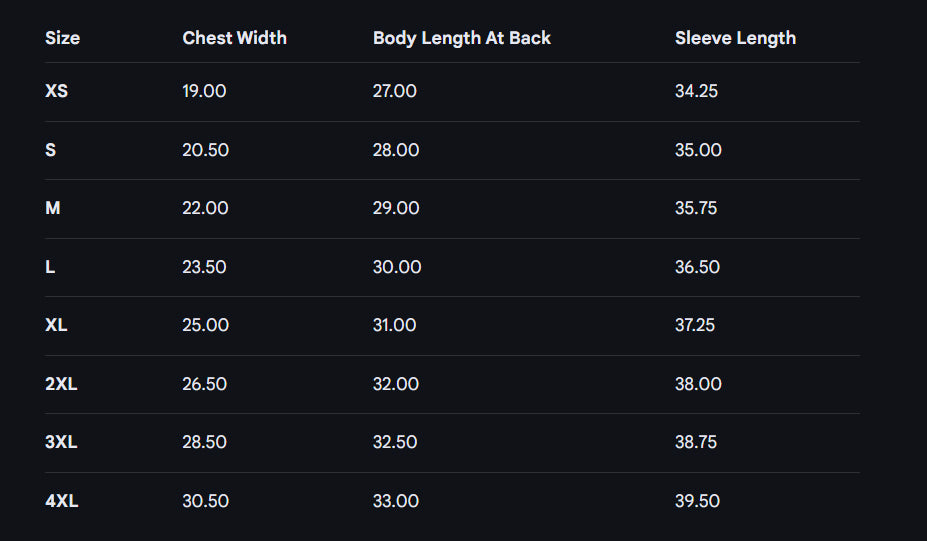Click sleeve length value 34.25
This screenshot has height=541, width=927.
coord(696,91)
